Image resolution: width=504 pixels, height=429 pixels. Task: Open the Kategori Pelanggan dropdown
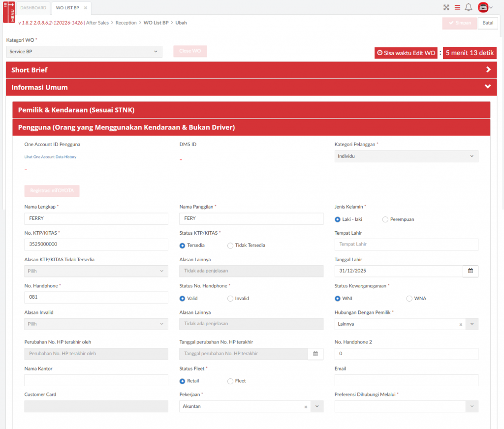point(406,156)
